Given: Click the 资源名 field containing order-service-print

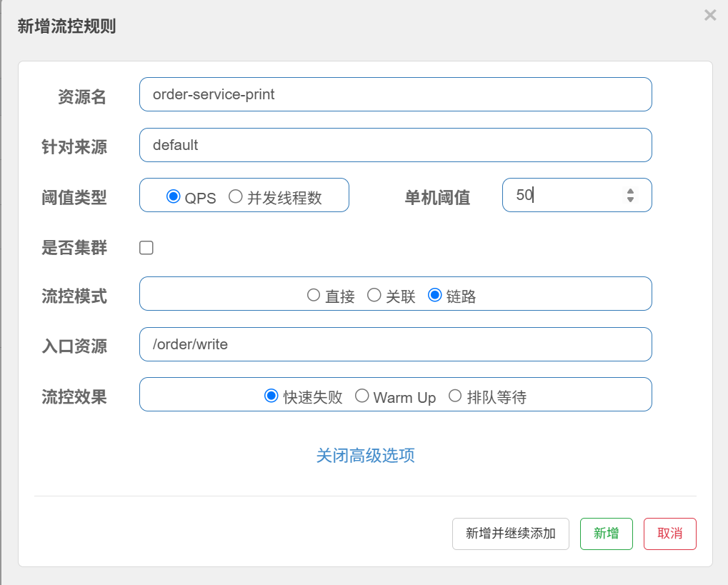Looking at the screenshot, I should coord(396,94).
